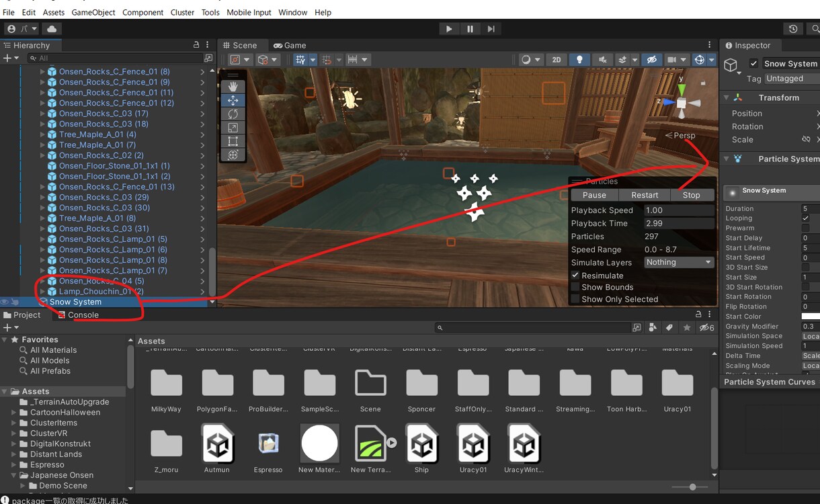The height and width of the screenshot is (504, 820).
Task: Stop the particle simulation
Action: point(691,195)
